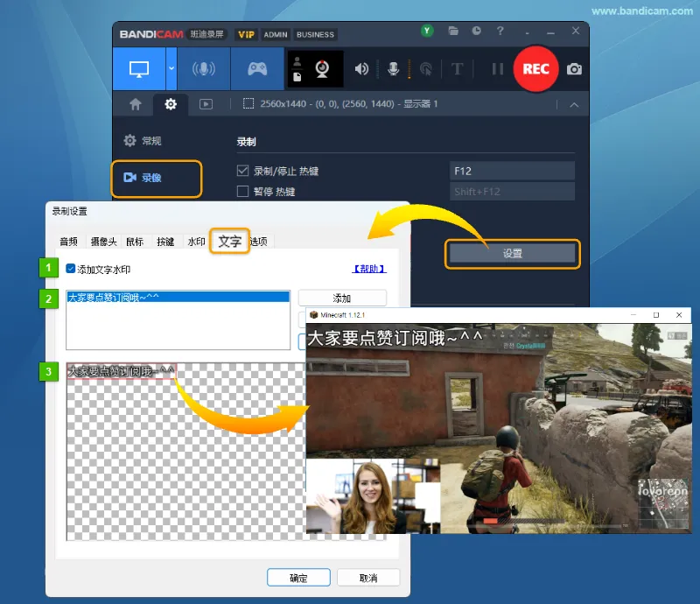
Task: Click VIP badge in title bar
Action: coord(246,34)
